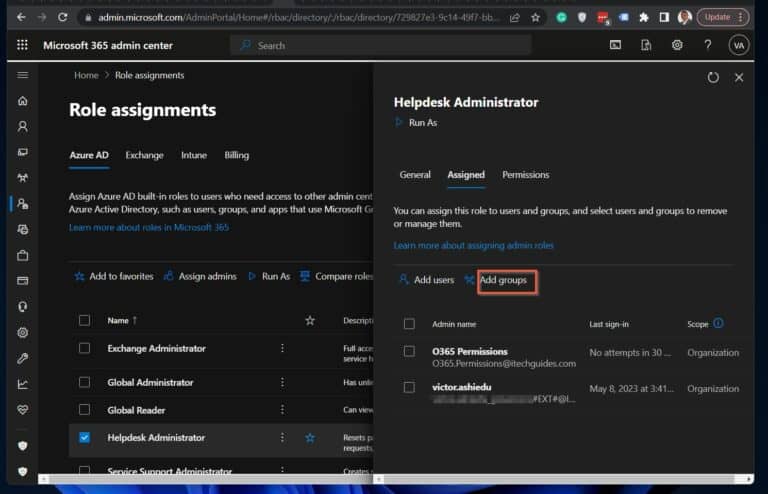This screenshot has height=494, width=768.
Task: Switch to the Azure AD tab
Action: coord(89,155)
